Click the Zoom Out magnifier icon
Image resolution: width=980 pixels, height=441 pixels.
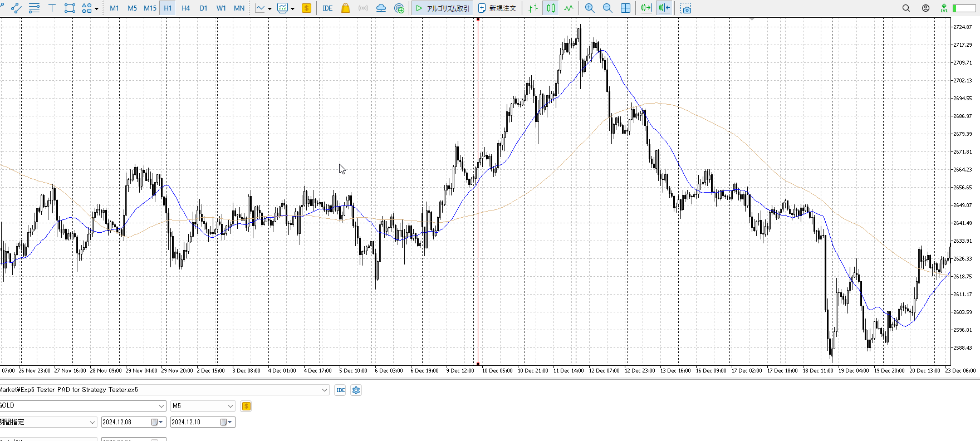[607, 8]
